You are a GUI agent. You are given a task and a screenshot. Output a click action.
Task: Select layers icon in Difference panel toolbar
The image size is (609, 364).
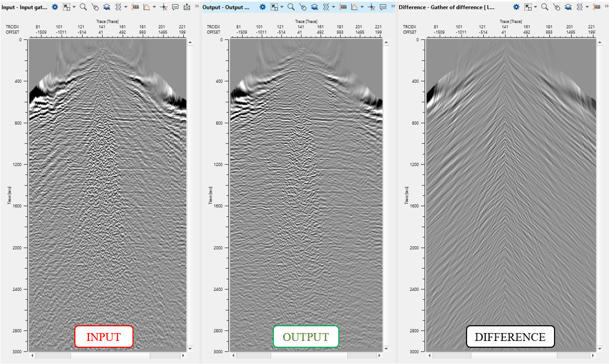568,7
